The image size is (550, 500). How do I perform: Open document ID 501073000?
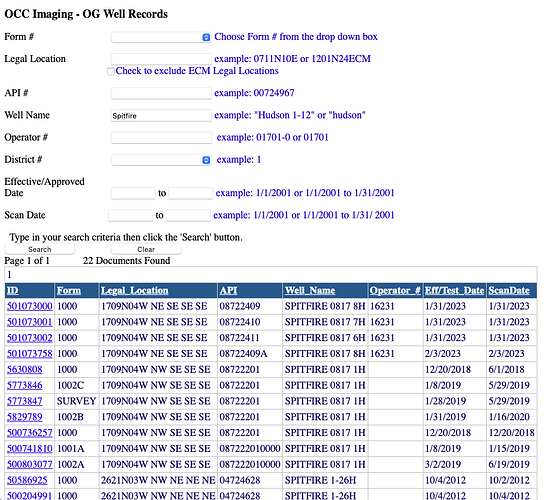pos(29,306)
